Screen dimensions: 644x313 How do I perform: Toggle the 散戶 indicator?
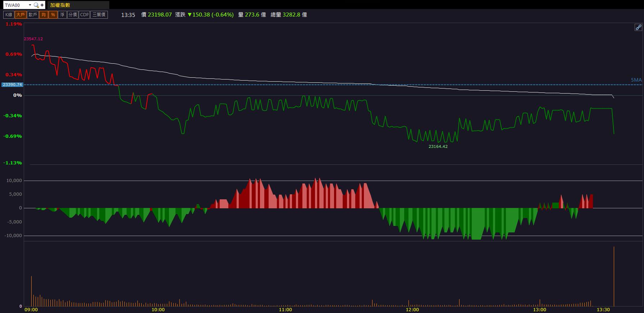click(x=33, y=15)
